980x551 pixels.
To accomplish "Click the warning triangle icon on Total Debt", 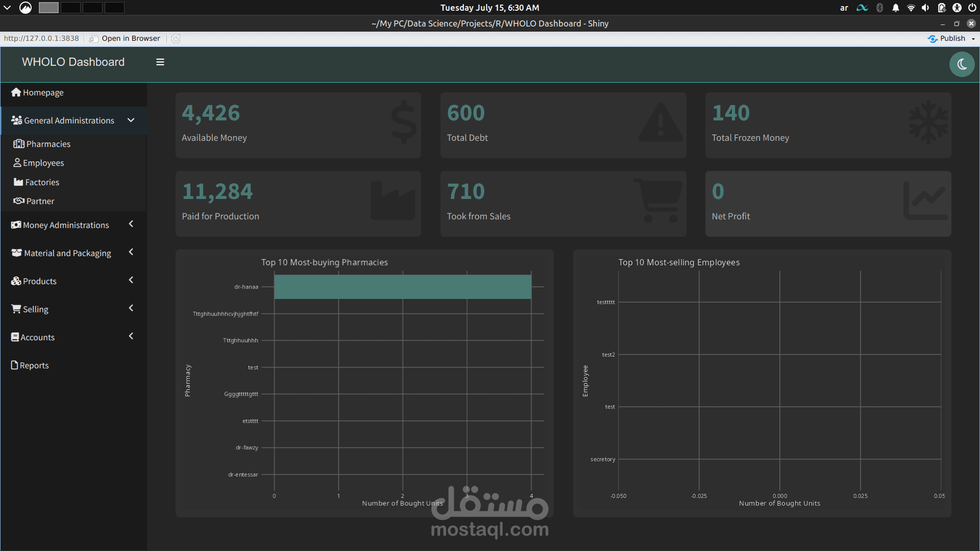I will (x=660, y=122).
